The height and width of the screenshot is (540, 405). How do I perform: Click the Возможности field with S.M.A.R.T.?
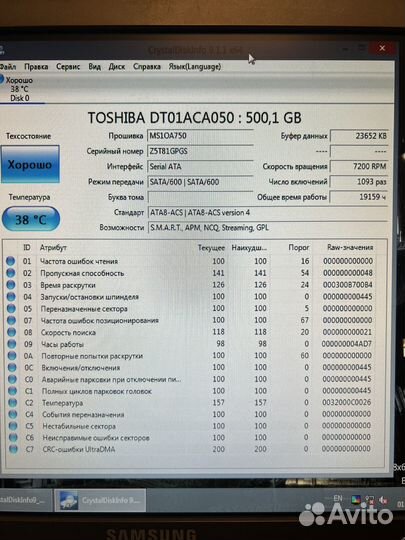click(268, 228)
